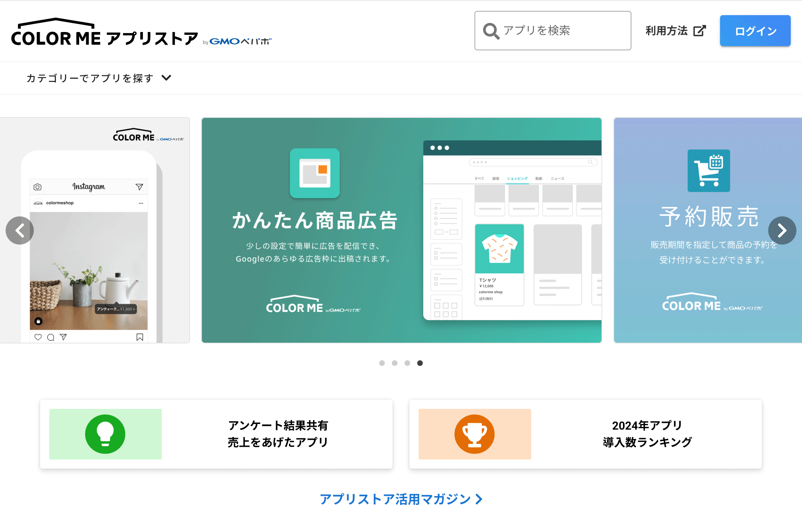This screenshot has width=802, height=532.
Task: Click the Tシャツ product image in banner
Action: click(499, 249)
